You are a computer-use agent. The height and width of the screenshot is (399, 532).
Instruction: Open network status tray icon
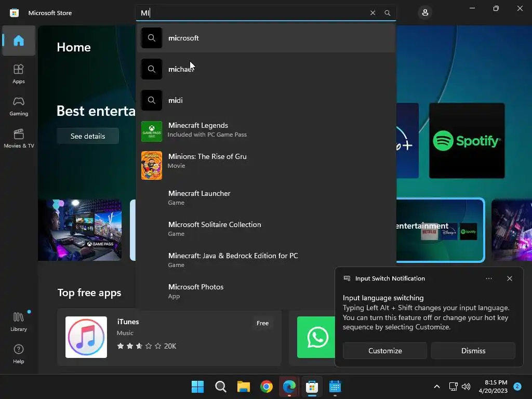[453, 387]
